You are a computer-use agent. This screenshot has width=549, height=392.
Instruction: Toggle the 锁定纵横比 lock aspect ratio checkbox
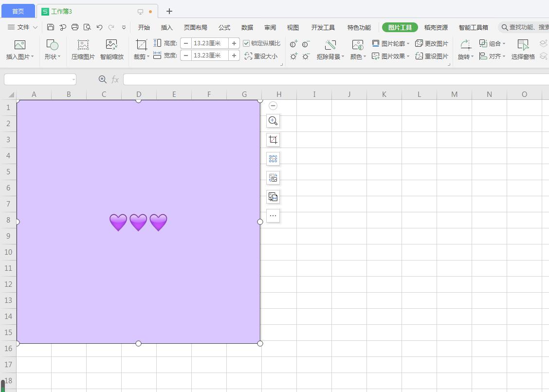click(x=246, y=43)
